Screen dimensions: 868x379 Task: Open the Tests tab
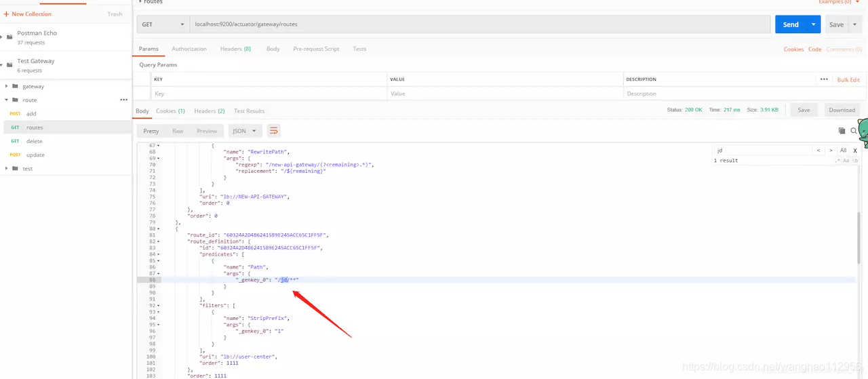359,49
